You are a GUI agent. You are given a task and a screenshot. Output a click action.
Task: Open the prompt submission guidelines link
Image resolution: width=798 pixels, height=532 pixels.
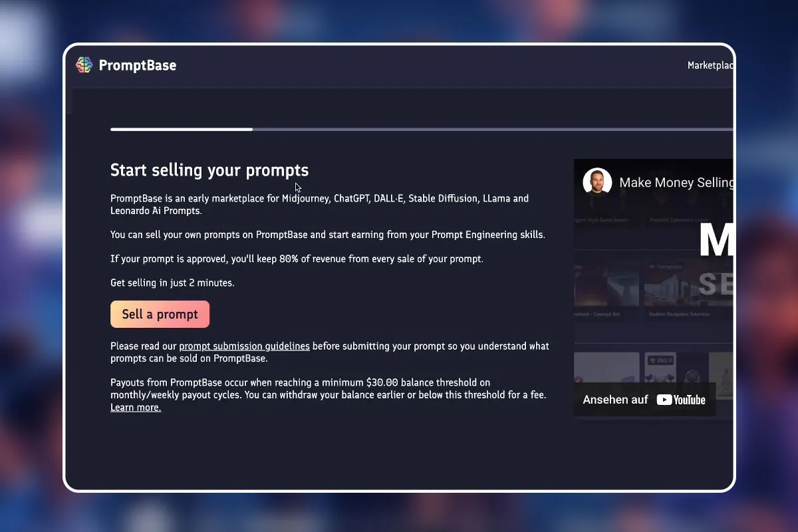[244, 346]
